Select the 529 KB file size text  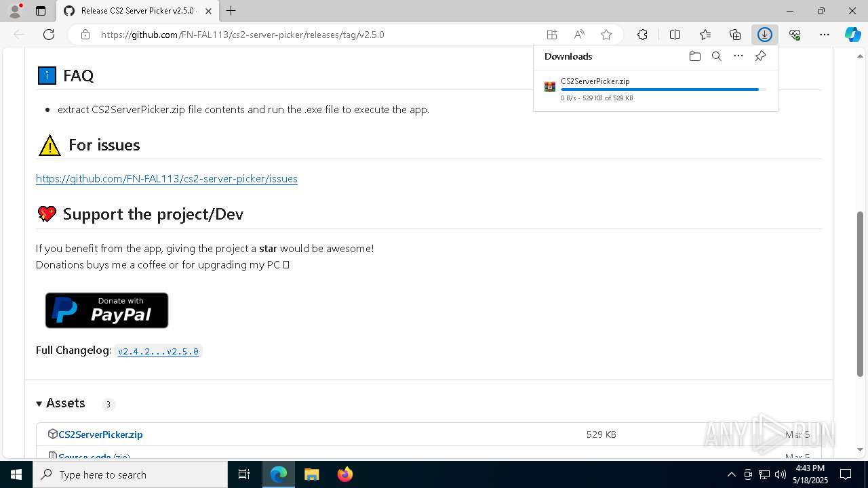(601, 434)
